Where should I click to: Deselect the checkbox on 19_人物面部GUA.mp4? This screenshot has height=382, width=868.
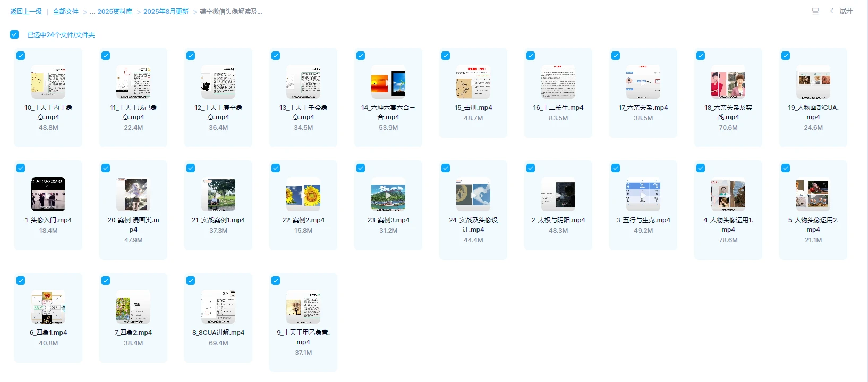tap(786, 56)
